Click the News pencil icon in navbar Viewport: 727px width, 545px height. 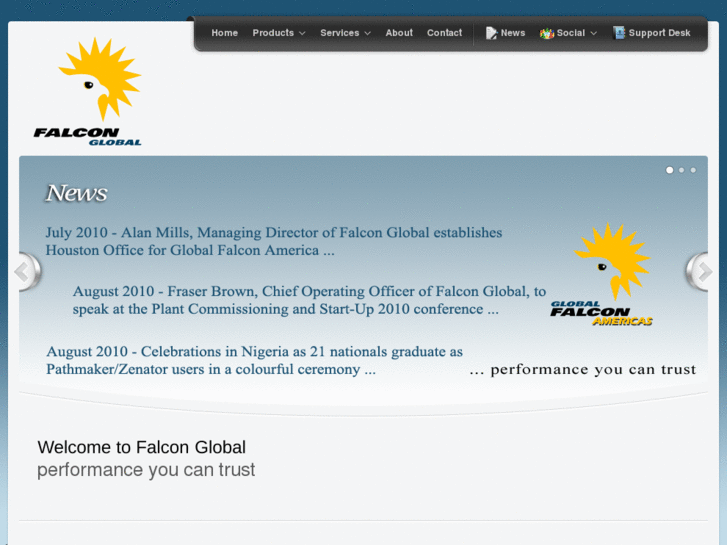[491, 33]
